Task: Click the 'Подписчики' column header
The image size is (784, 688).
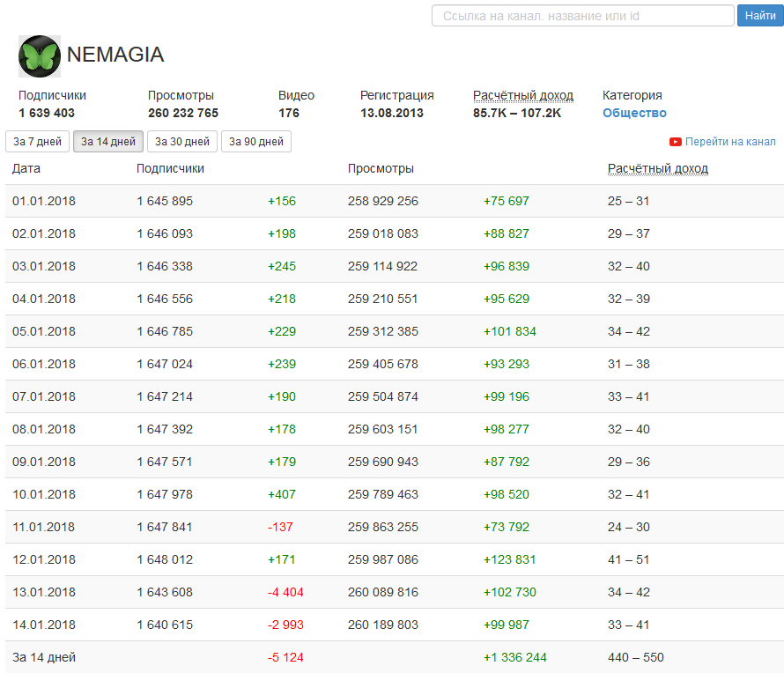Action: pos(170,168)
